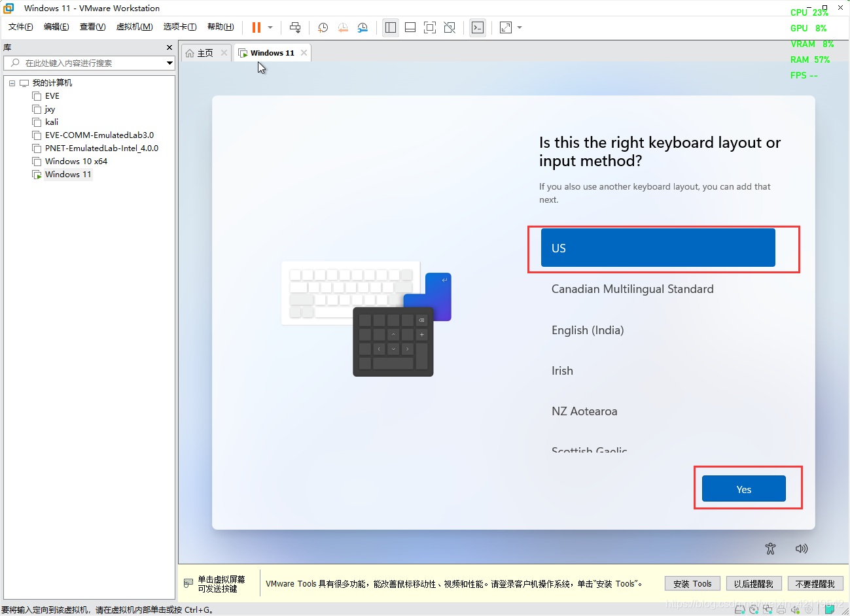Click the orange pause VM icon
Screen dimensions: 850x616
[257, 27]
